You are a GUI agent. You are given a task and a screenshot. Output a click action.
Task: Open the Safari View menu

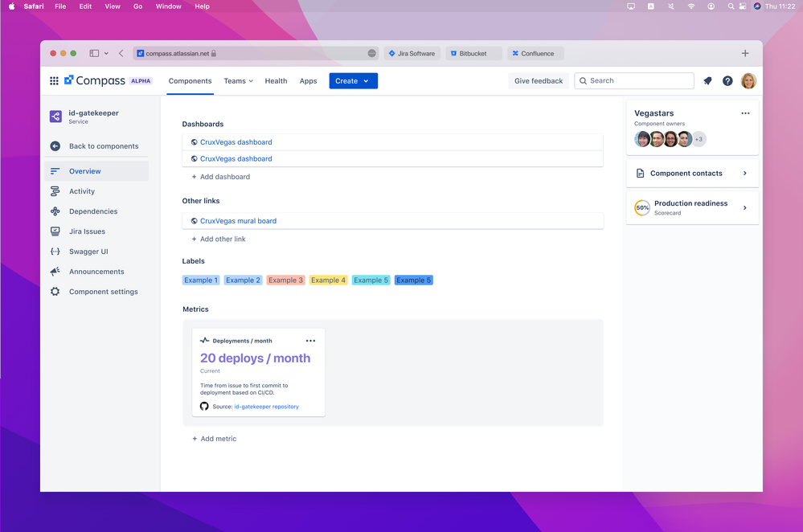(x=113, y=6)
